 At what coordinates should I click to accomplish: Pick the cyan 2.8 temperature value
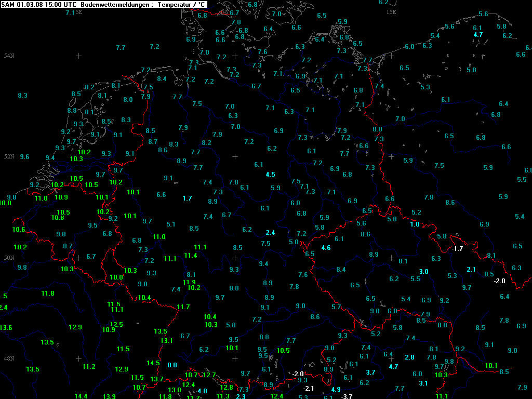pos(409,357)
